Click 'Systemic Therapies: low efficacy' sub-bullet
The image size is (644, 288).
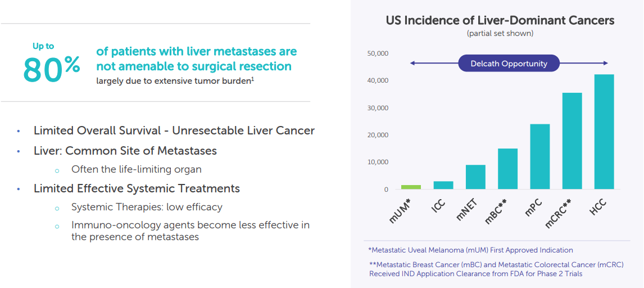[147, 207]
